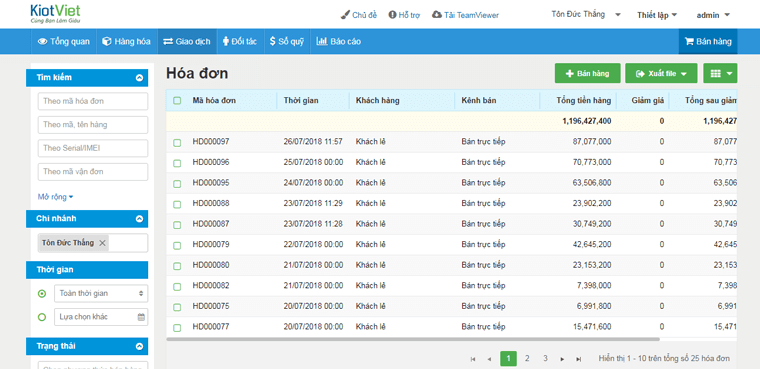760x369 pixels.
Task: Click the person icon beside Đối tác
Action: coord(225,42)
